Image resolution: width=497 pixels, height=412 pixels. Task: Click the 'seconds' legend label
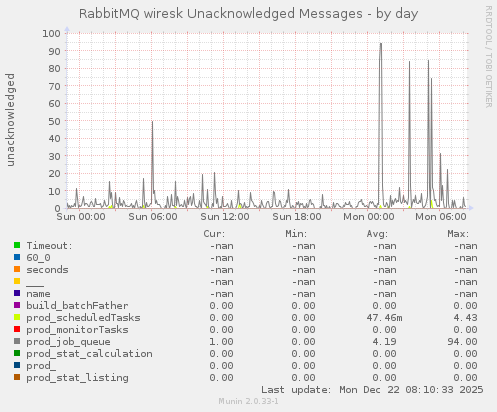tap(47, 270)
